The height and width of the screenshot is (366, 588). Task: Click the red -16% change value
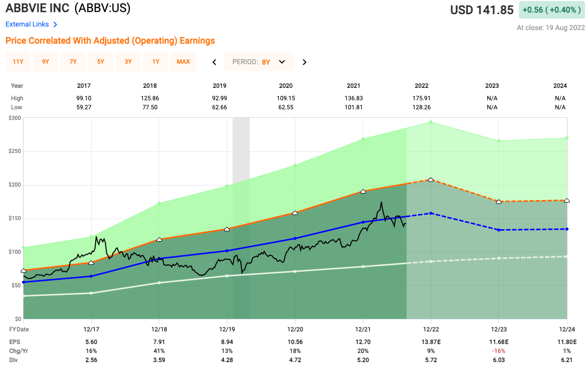(499, 350)
